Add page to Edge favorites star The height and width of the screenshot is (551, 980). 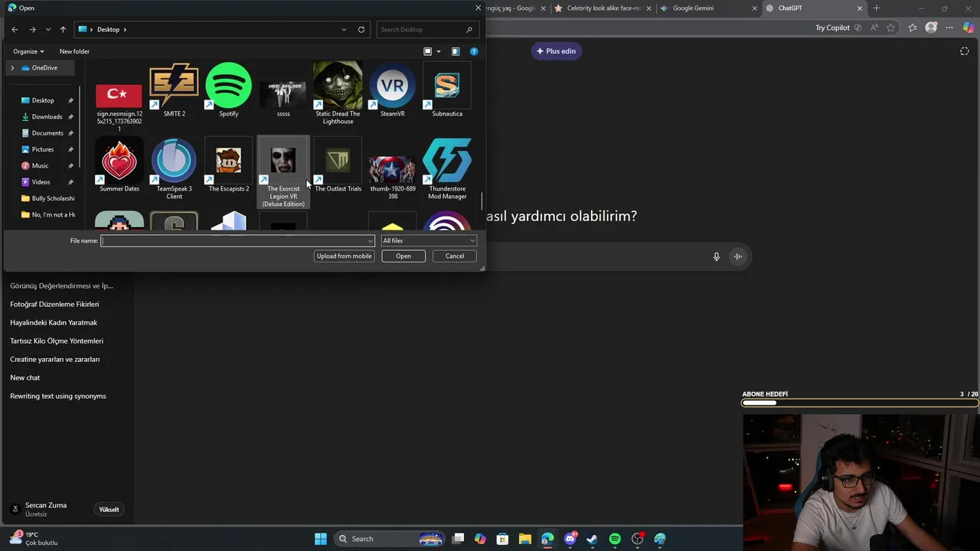pos(890,28)
